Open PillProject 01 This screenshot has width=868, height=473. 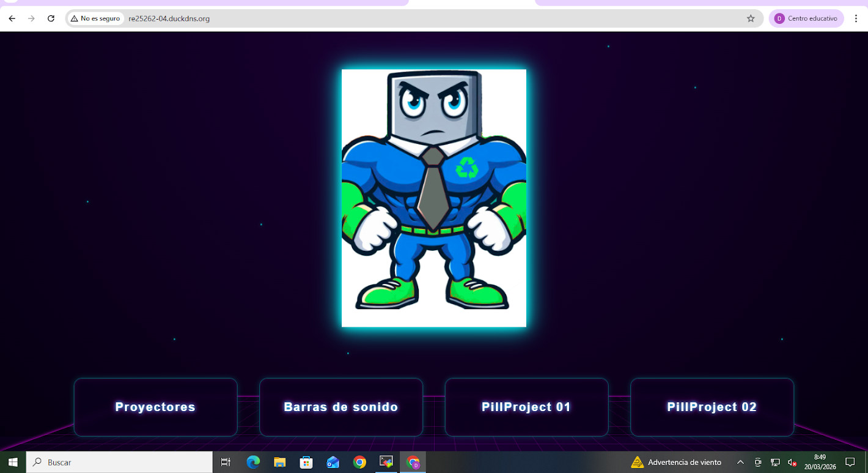click(526, 407)
